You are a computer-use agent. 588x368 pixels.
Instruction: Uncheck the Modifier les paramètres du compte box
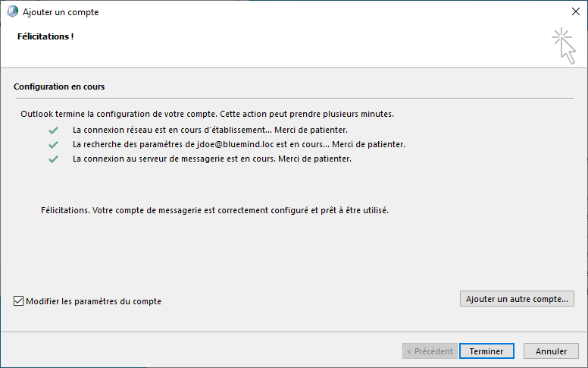pyautogui.click(x=19, y=301)
